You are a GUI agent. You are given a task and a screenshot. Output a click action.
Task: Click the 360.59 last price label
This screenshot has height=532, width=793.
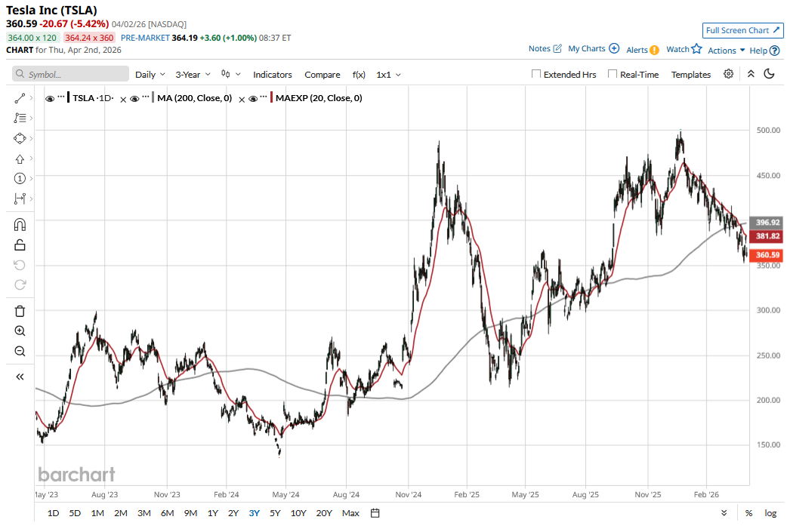(x=768, y=255)
